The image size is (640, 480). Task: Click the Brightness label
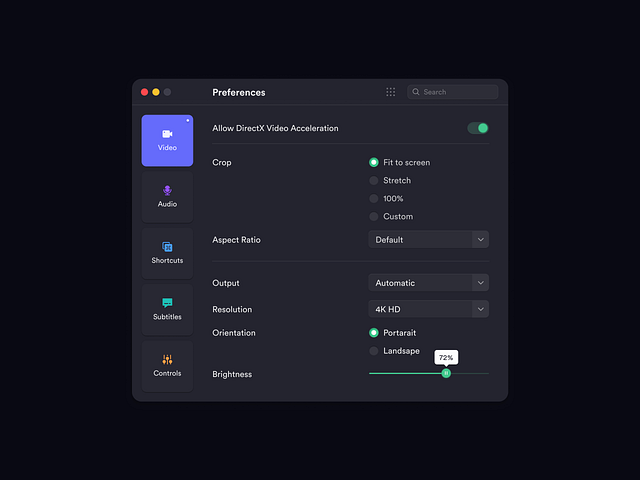(x=232, y=374)
